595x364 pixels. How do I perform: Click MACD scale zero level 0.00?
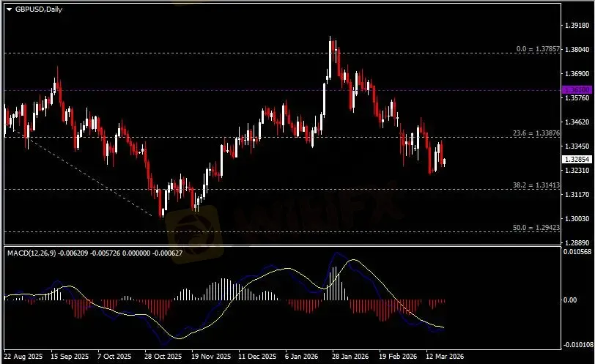570,300
